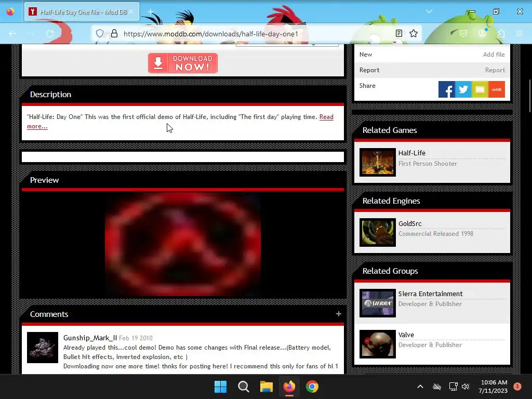The image size is (532, 399).
Task: Open Gunship_Mark_II's avatar image
Action: [x=43, y=348]
